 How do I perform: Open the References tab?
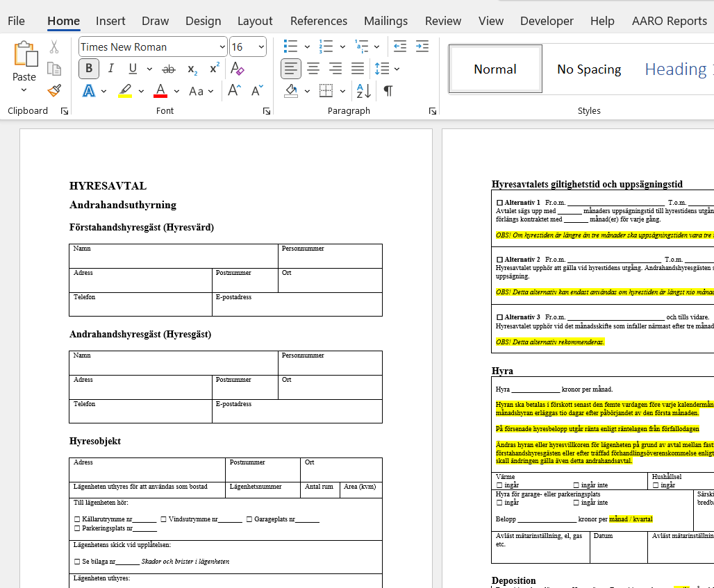319,21
